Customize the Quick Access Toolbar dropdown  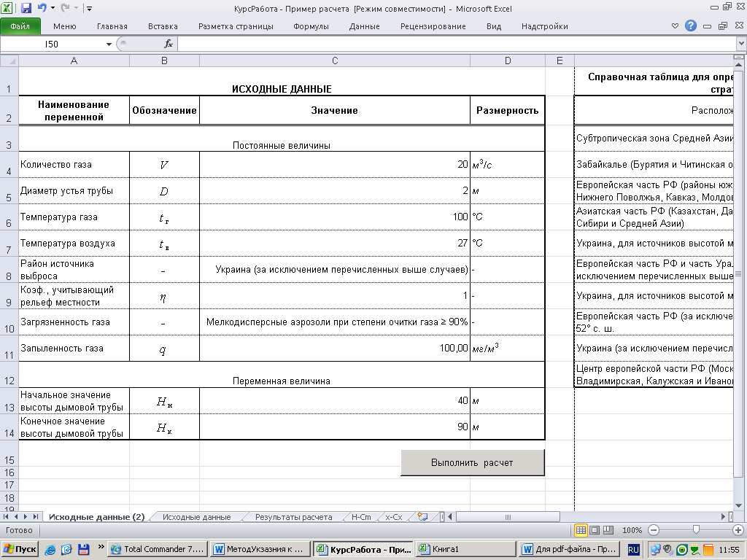[89, 9]
